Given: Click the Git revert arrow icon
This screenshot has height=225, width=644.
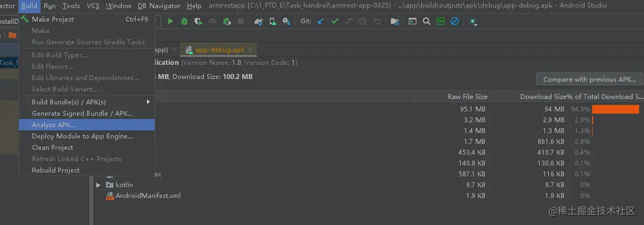Looking at the screenshot, I should coord(377,21).
